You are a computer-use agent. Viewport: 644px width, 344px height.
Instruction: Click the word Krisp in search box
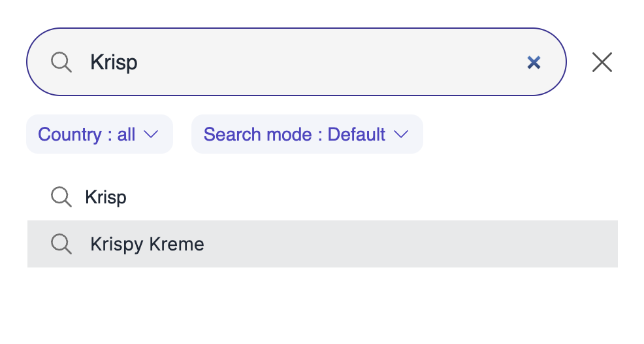114,63
